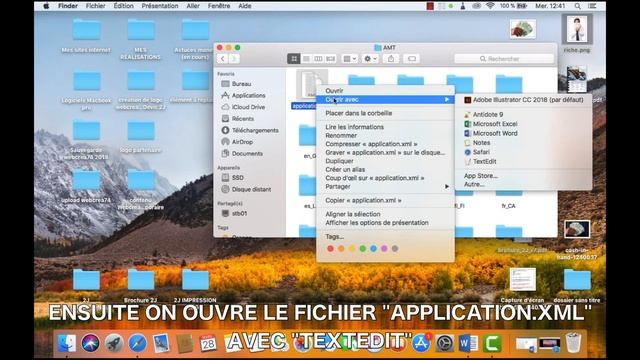Apply the orange tag color
640x360 pixels.
[x=341, y=249]
